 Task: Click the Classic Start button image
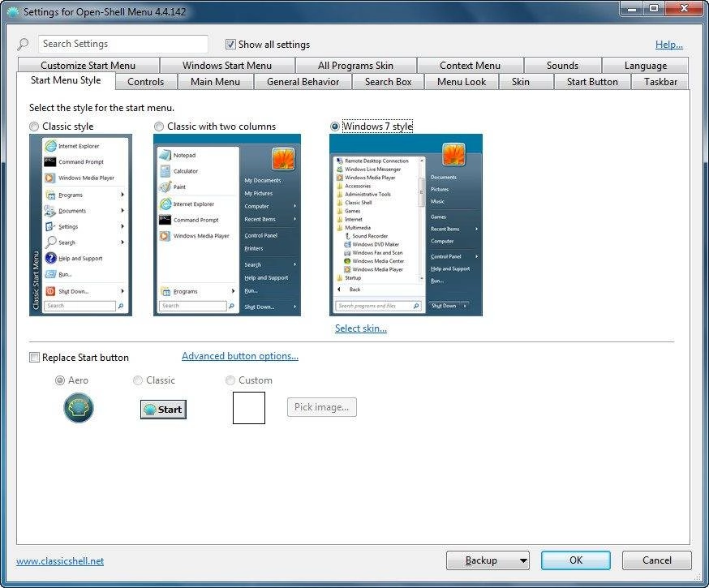(163, 410)
